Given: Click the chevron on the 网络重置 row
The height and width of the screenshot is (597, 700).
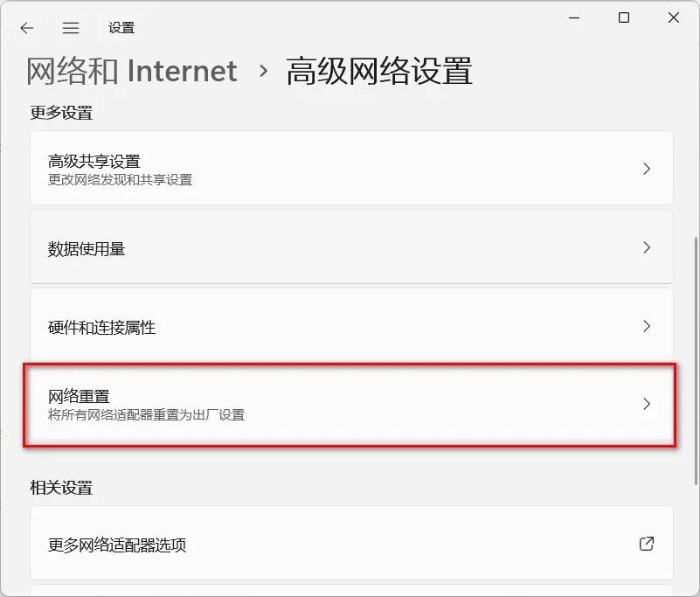Looking at the screenshot, I should pyautogui.click(x=647, y=404).
